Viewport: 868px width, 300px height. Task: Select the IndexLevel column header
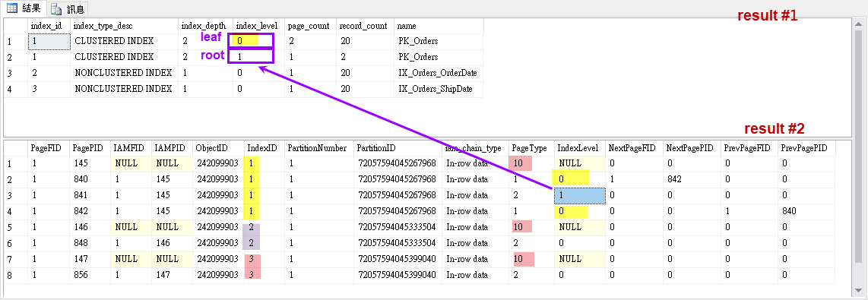[x=580, y=148]
